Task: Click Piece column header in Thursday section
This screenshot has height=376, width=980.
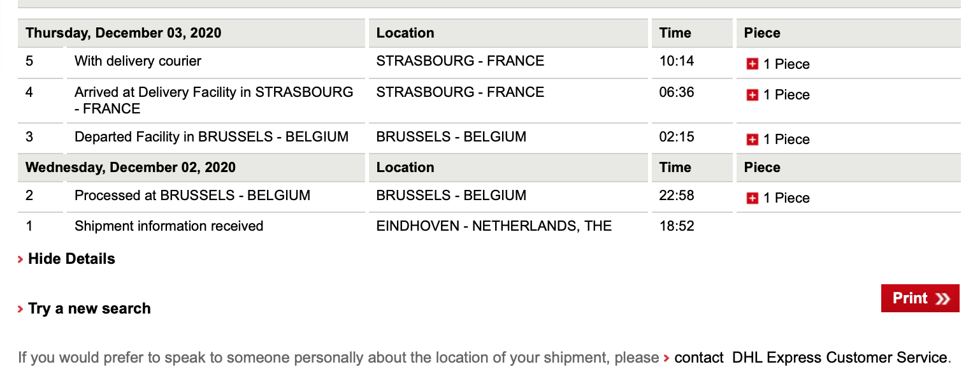Action: pos(762,33)
